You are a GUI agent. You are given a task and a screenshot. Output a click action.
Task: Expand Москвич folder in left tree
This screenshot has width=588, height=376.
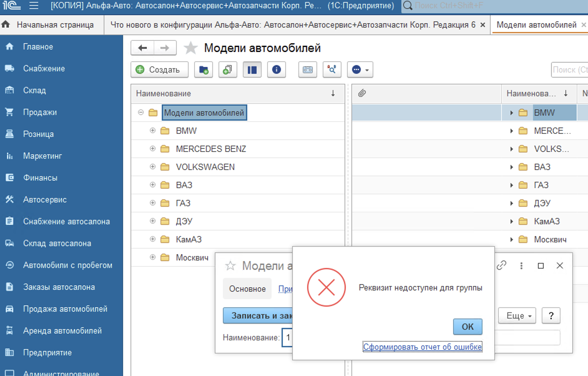click(x=153, y=257)
